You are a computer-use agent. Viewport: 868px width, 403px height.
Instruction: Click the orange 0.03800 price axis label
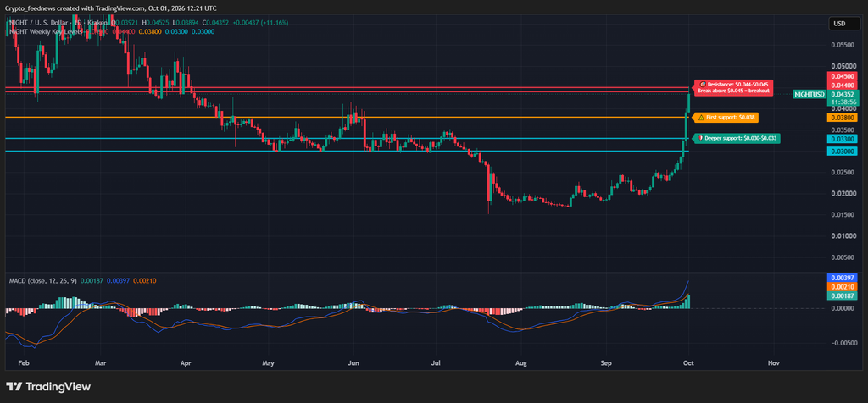842,117
